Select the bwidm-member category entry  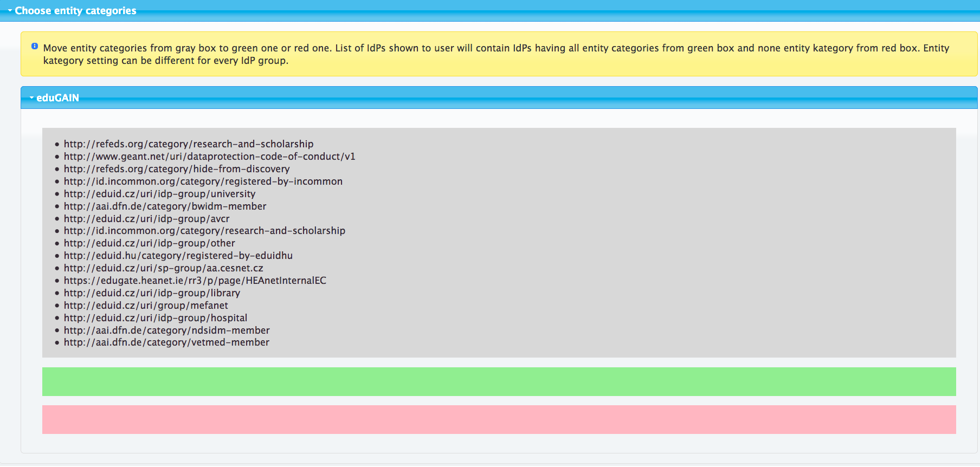click(x=165, y=206)
